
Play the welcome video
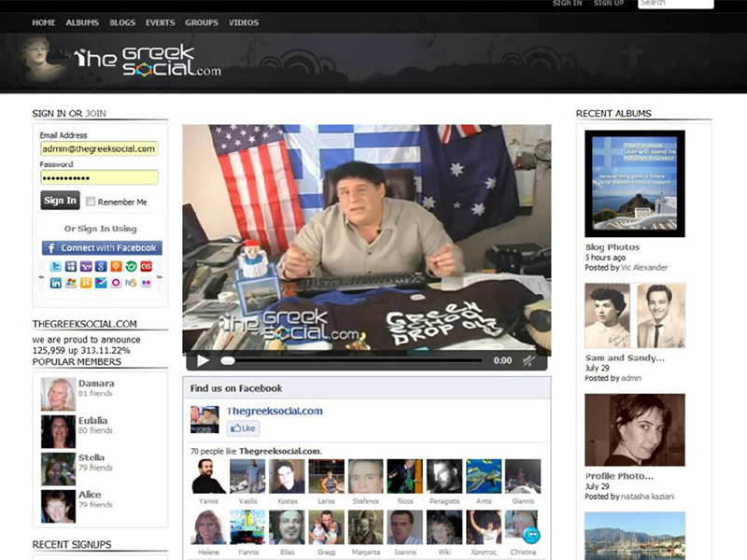[x=203, y=360]
